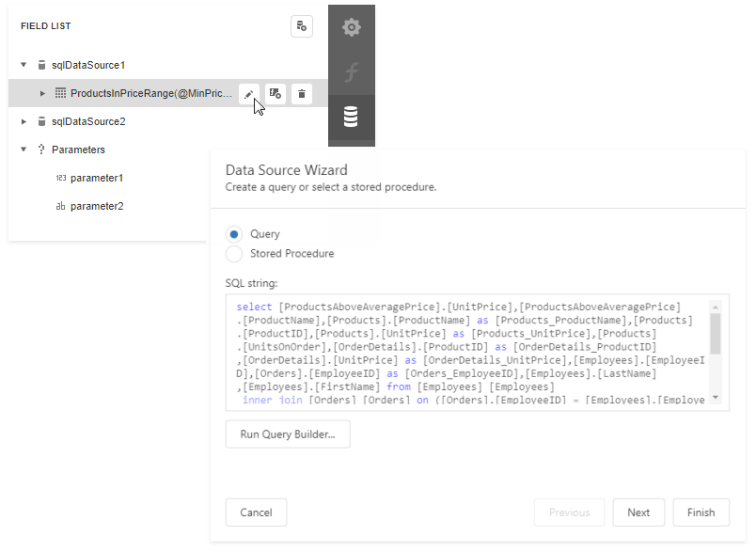Open the Expressions function panel

tap(351, 72)
